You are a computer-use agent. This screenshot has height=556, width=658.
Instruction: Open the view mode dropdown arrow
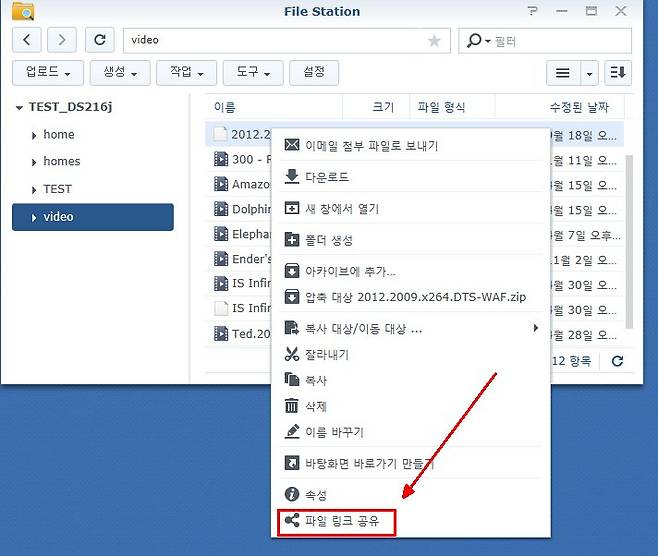[x=589, y=73]
